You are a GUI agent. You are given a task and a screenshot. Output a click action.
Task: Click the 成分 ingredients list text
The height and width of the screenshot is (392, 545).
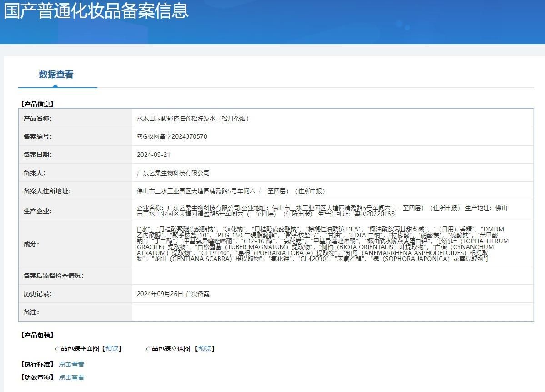point(323,244)
